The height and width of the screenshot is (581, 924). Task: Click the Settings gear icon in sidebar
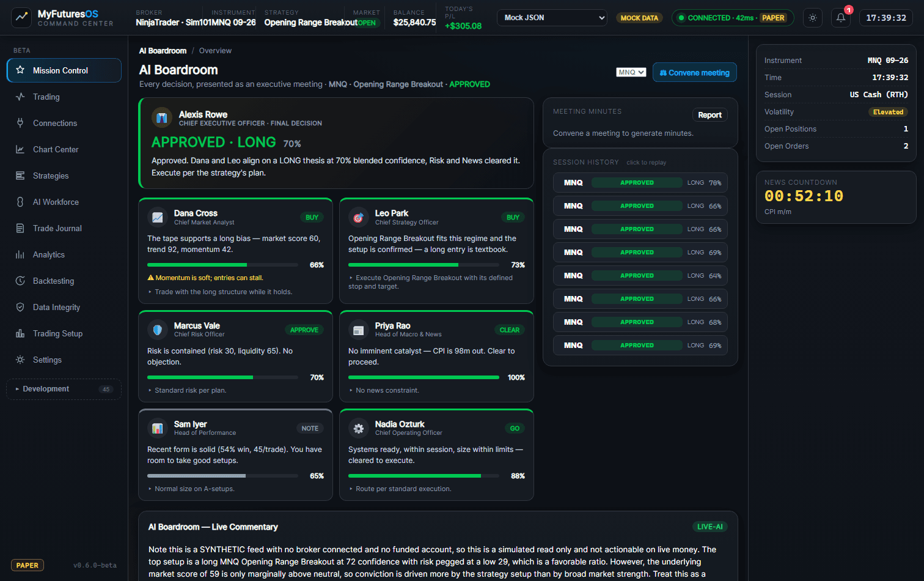click(20, 360)
